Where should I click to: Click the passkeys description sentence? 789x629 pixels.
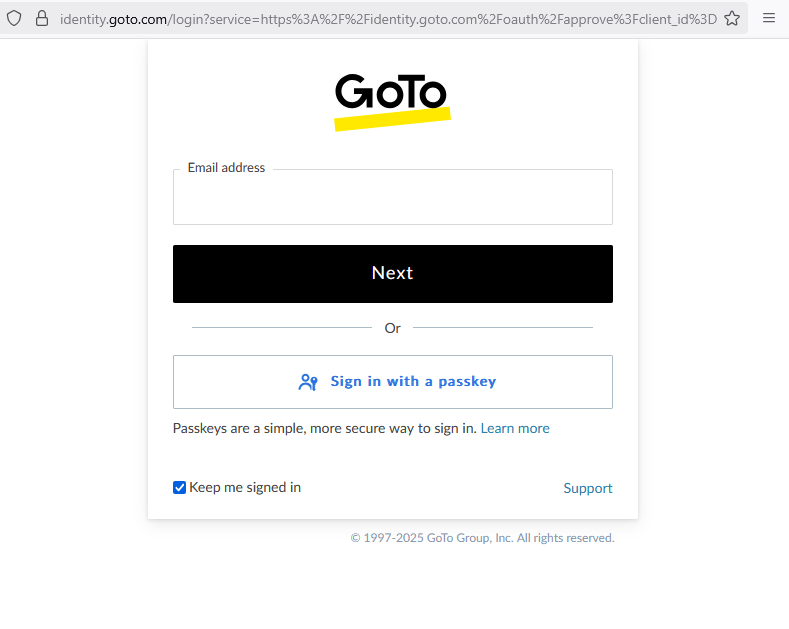coord(325,428)
